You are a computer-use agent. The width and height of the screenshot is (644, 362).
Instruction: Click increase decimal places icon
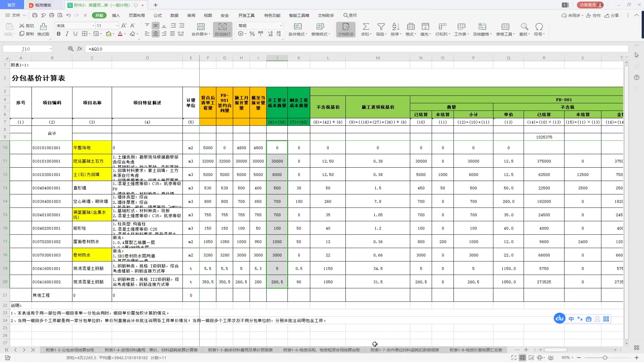[x=270, y=34]
